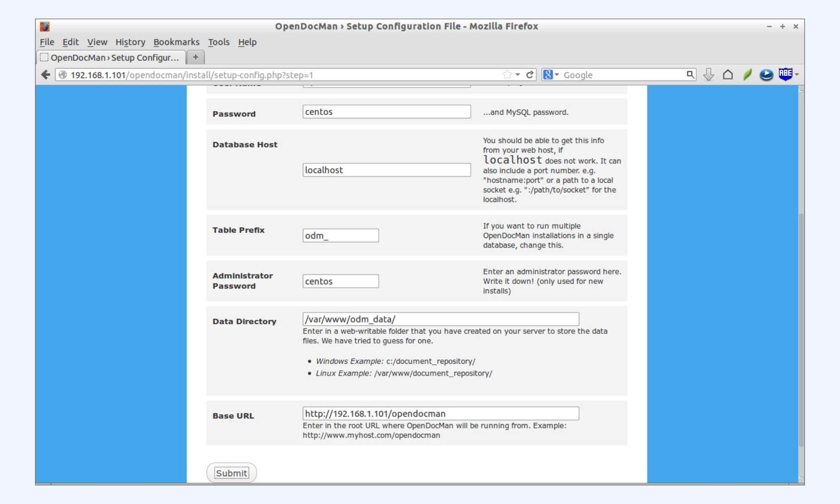Open the ABE icon dropdown arrow

point(797,75)
